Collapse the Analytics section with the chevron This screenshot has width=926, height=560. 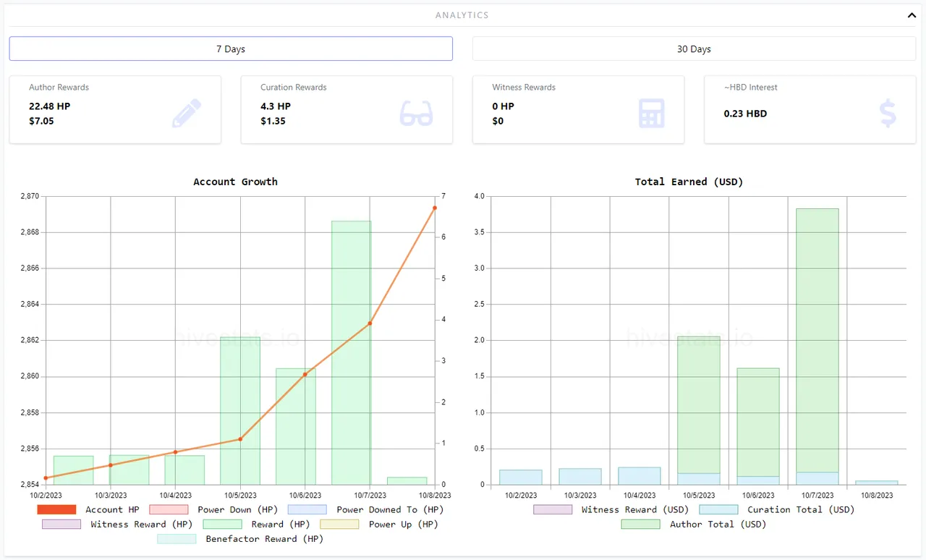911,15
